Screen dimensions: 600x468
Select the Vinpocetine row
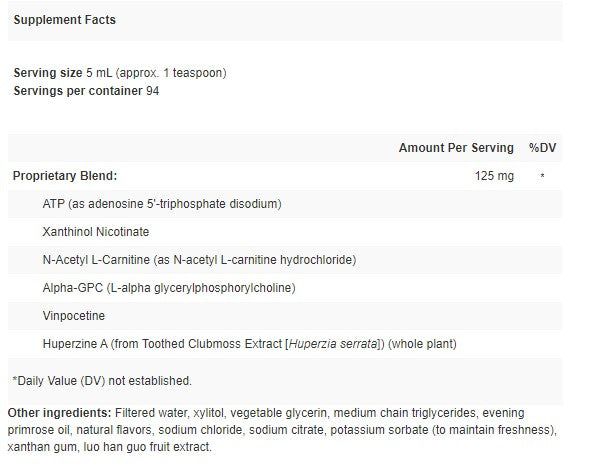click(x=76, y=316)
